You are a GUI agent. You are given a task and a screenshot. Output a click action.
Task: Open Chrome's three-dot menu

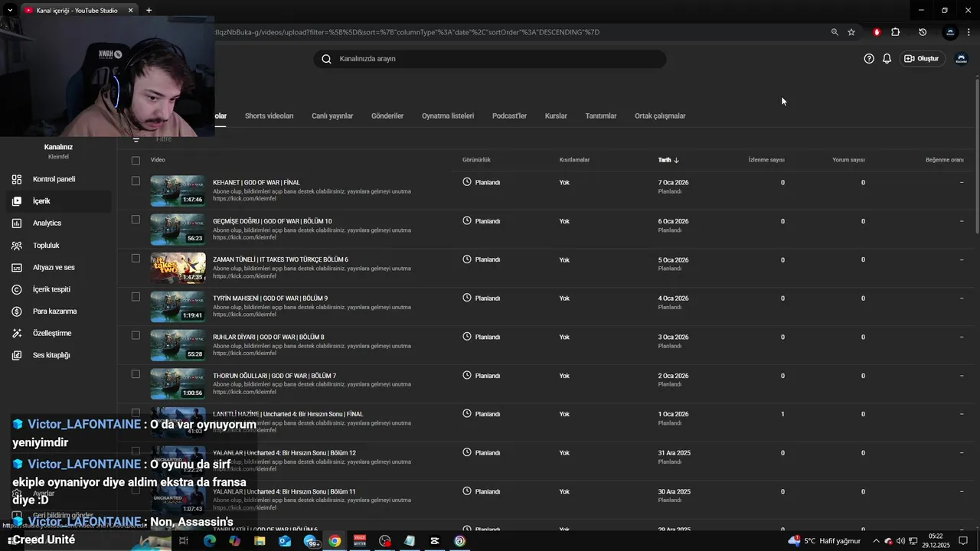[x=969, y=32]
